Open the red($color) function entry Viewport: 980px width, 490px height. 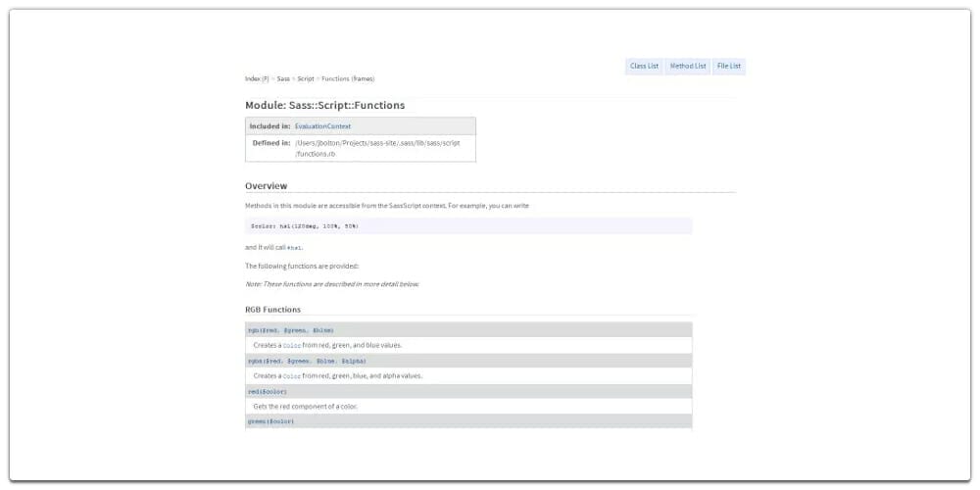pos(268,391)
